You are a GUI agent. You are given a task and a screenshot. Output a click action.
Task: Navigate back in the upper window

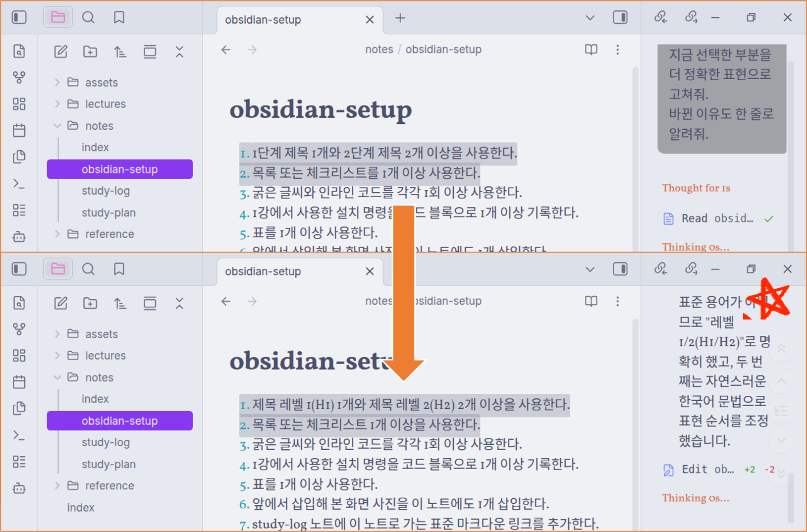tap(226, 50)
